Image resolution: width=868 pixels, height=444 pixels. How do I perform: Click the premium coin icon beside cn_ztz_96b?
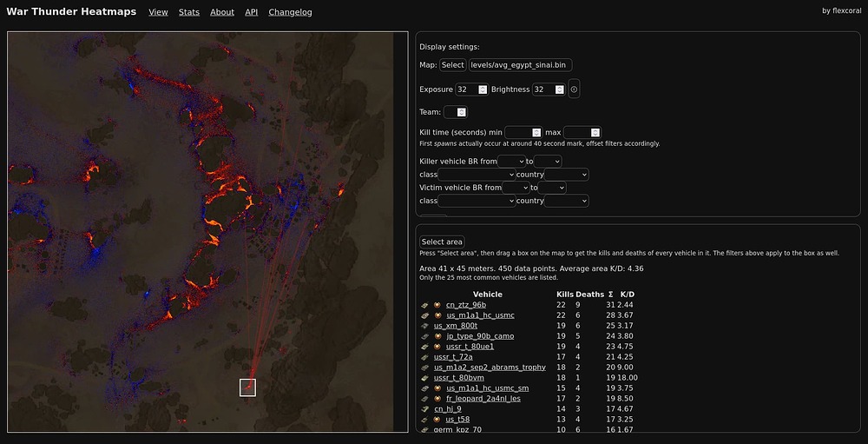437,305
